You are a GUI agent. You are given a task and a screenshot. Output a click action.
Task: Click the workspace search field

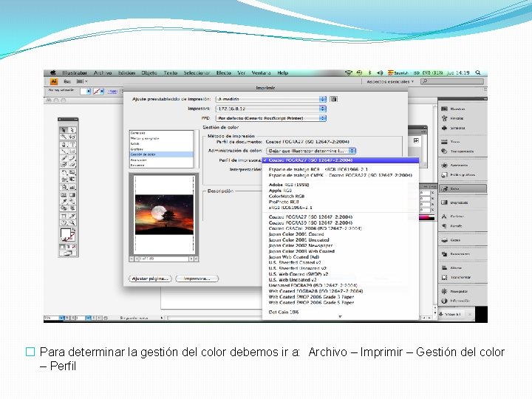(x=452, y=82)
